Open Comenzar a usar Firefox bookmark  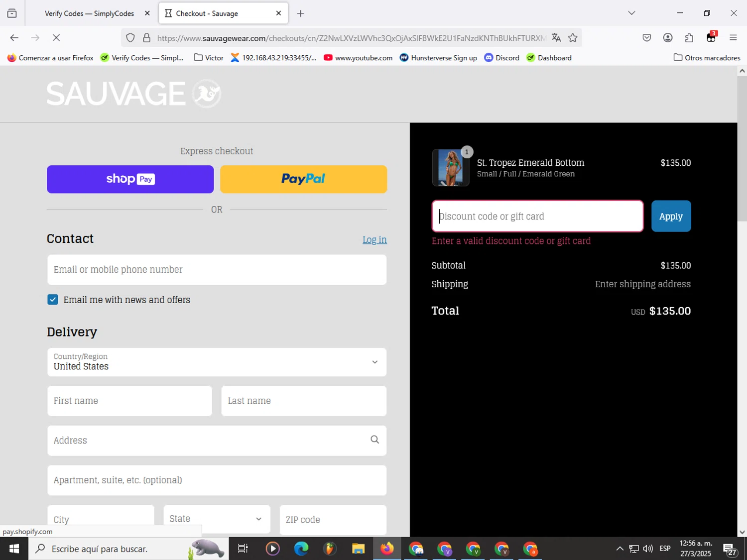[50, 58]
